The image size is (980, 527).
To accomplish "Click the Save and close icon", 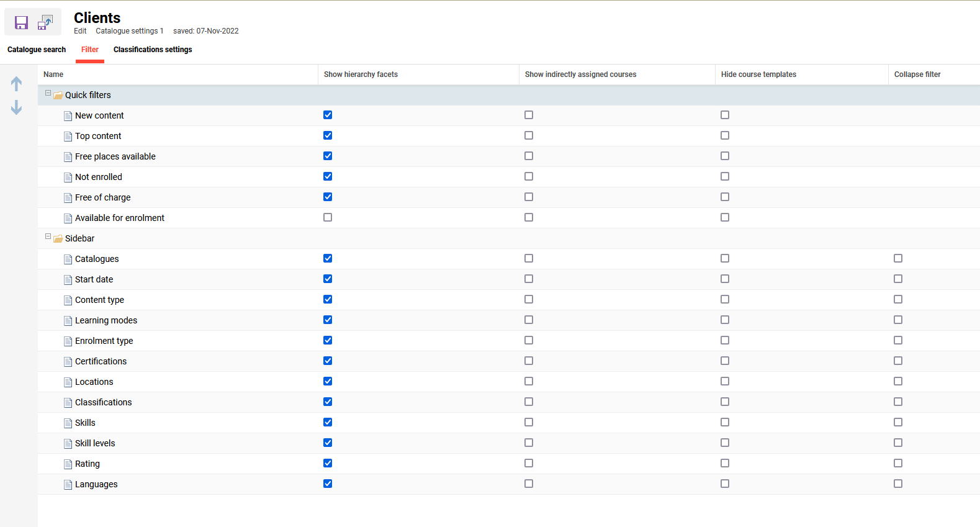I will pos(45,23).
